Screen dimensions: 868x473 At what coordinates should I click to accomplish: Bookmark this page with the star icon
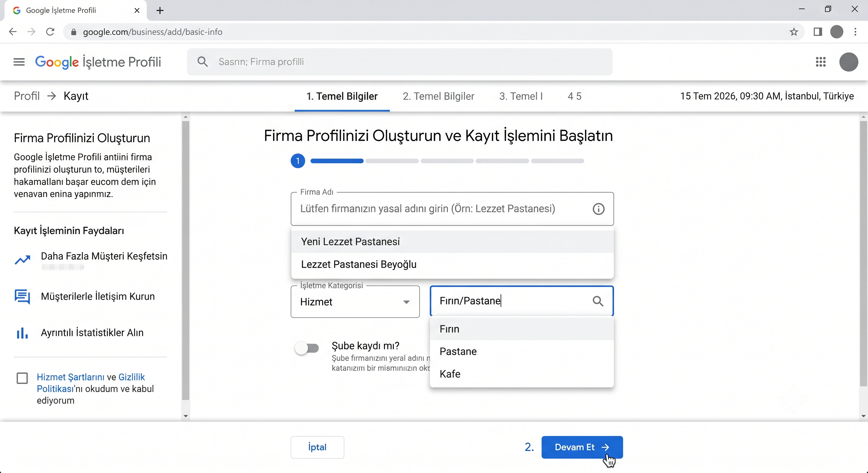(x=794, y=32)
